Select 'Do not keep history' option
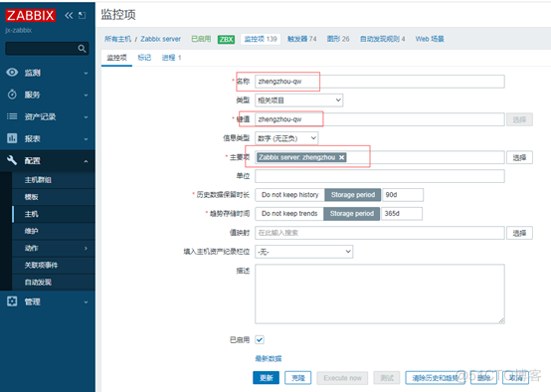The height and width of the screenshot is (392, 551). click(x=289, y=195)
